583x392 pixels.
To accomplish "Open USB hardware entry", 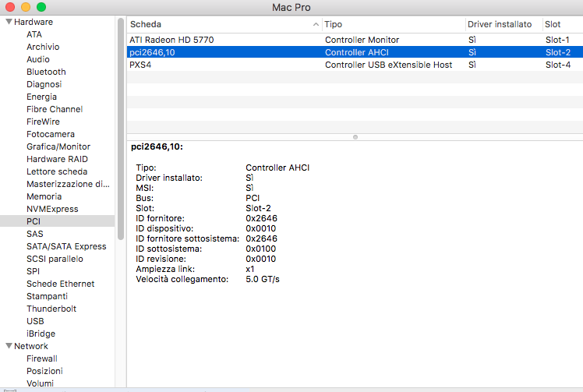I will tap(35, 321).
